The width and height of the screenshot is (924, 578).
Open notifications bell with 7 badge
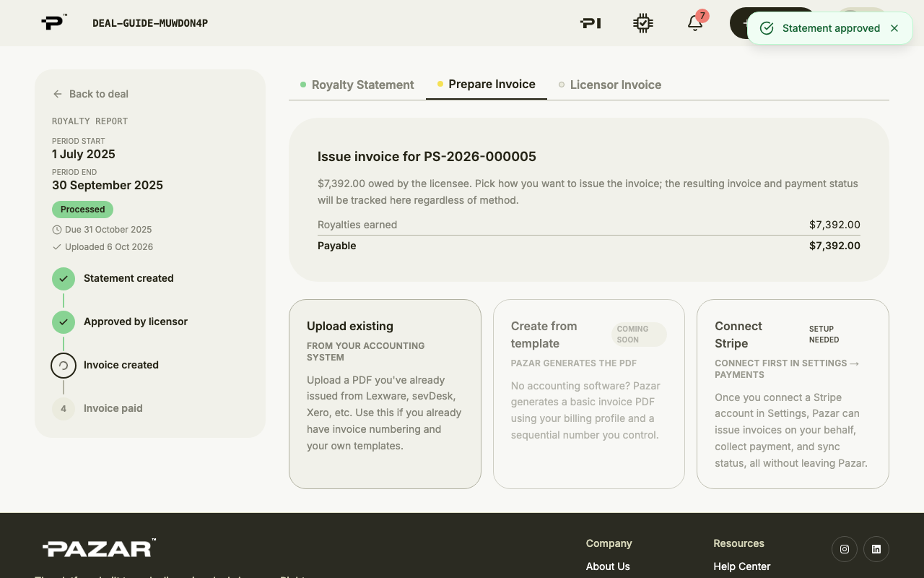pyautogui.click(x=695, y=22)
